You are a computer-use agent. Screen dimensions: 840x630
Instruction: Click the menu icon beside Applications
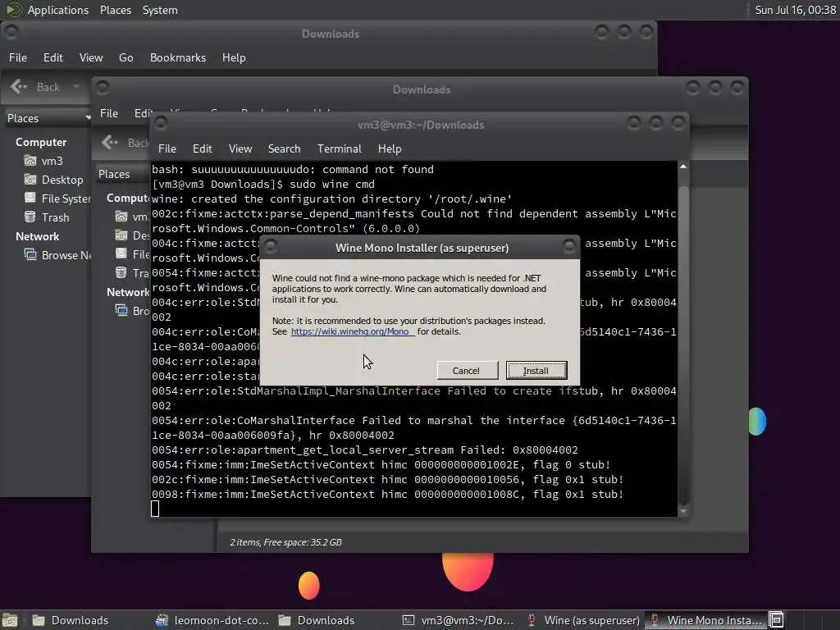pyautogui.click(x=13, y=10)
